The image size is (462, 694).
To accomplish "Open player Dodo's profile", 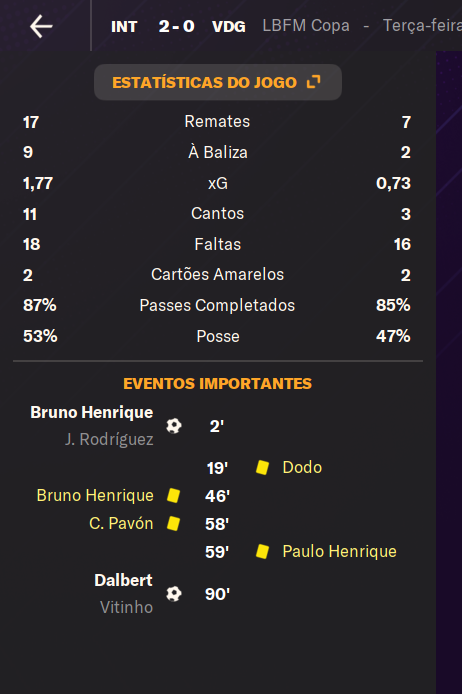I will [302, 467].
